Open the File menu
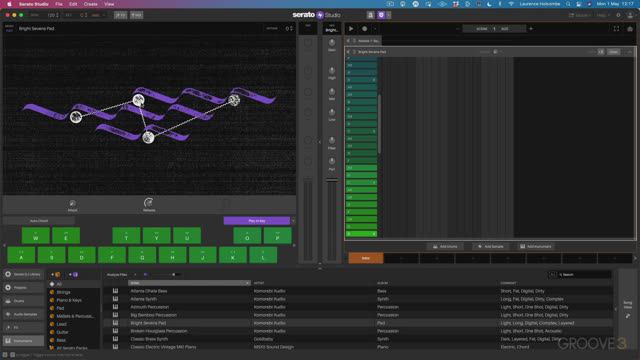Image resolution: width=640 pixels, height=360 pixels. point(59,4)
